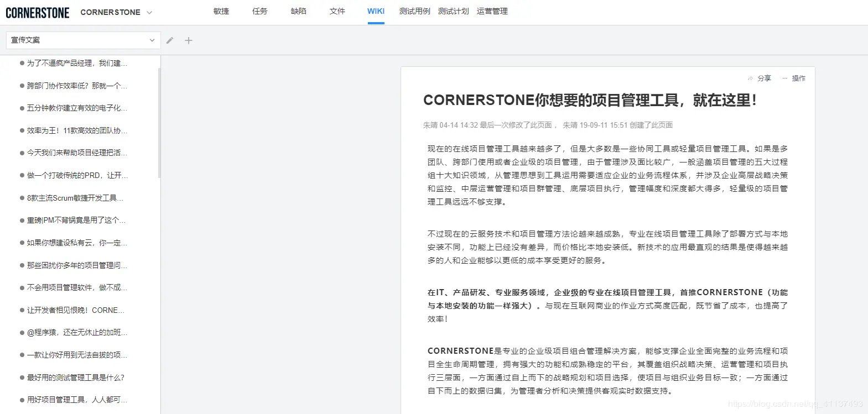The width and height of the screenshot is (868, 414).
Task: Open page 一款让你好用到无法自拔的项...
Action: coord(77,355)
